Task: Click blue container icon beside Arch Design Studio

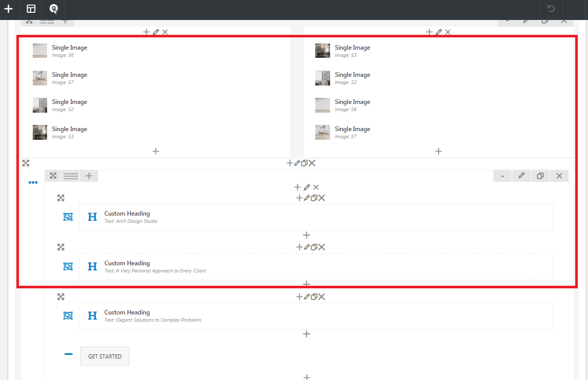Action: point(68,217)
